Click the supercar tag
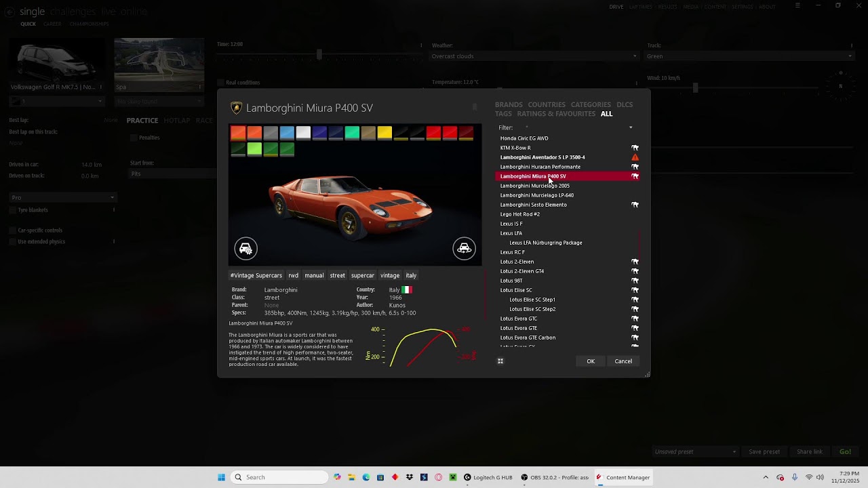868x488 pixels. [x=362, y=276]
